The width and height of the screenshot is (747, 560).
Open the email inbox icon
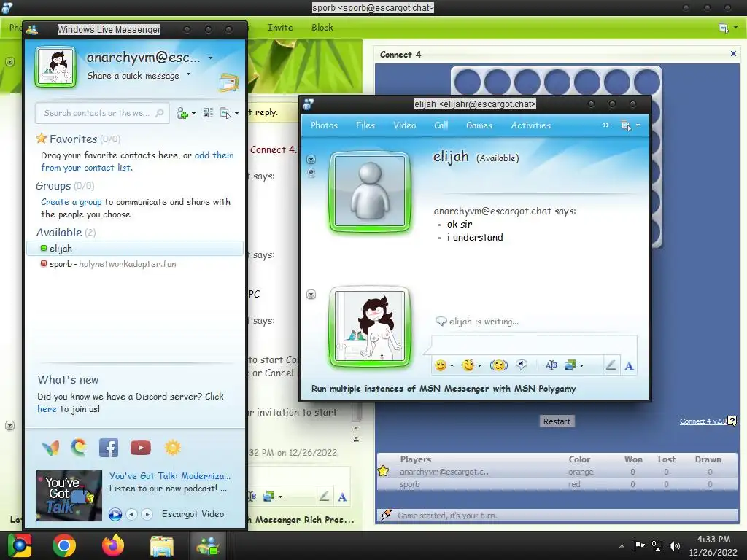[x=228, y=83]
